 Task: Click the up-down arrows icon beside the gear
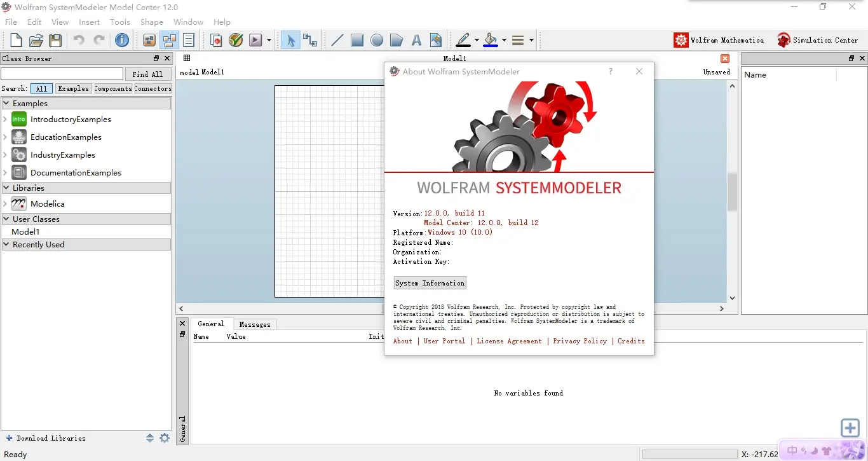[150, 438]
